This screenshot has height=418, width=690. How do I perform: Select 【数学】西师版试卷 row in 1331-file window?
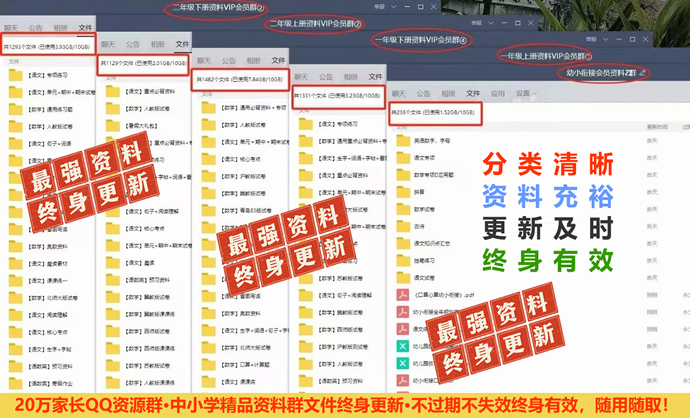[x=340, y=330]
